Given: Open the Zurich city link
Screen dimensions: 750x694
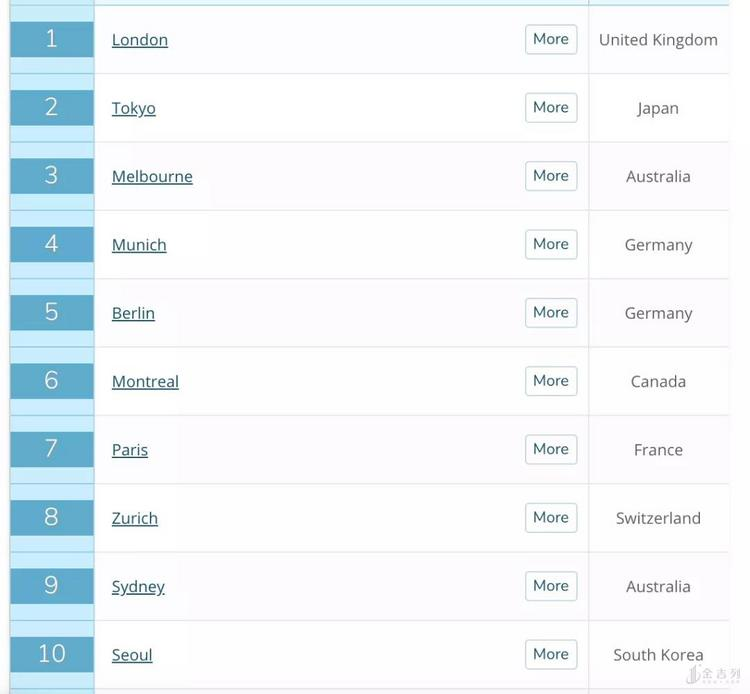Looking at the screenshot, I should point(135,518).
